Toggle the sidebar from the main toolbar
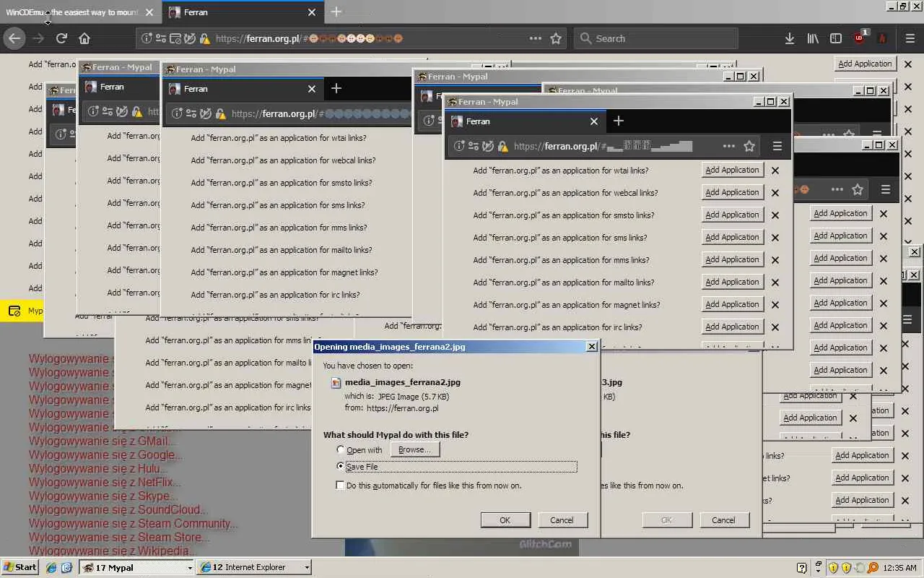This screenshot has height=578, width=924. coord(836,38)
